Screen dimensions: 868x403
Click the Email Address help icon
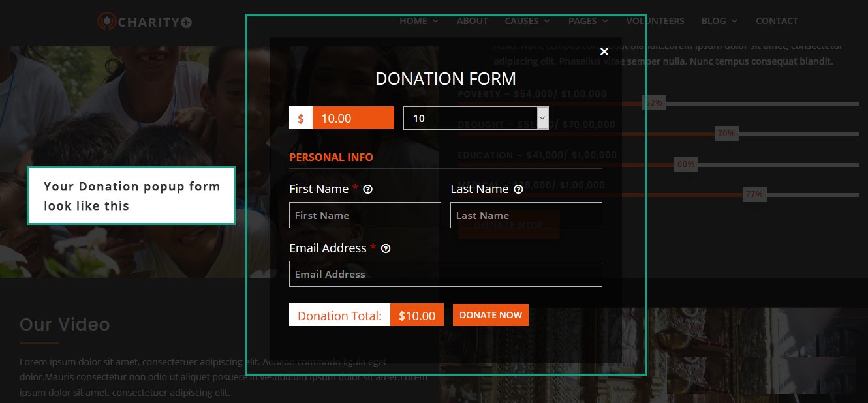(x=386, y=248)
